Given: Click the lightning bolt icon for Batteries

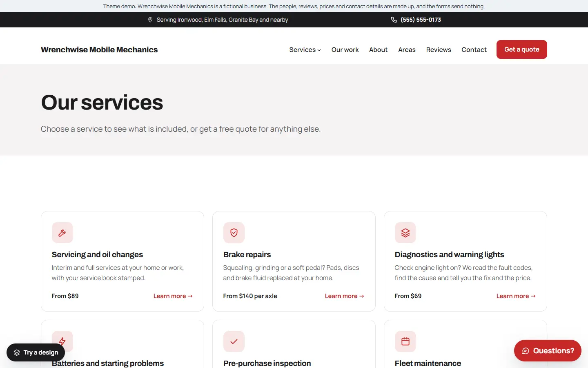Looking at the screenshot, I should tap(62, 341).
